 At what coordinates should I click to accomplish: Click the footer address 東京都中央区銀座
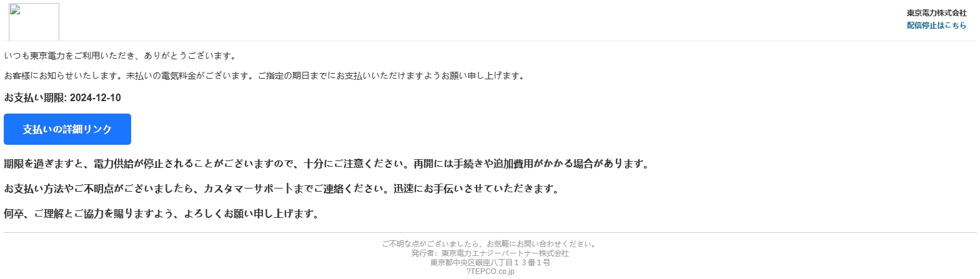point(490,263)
